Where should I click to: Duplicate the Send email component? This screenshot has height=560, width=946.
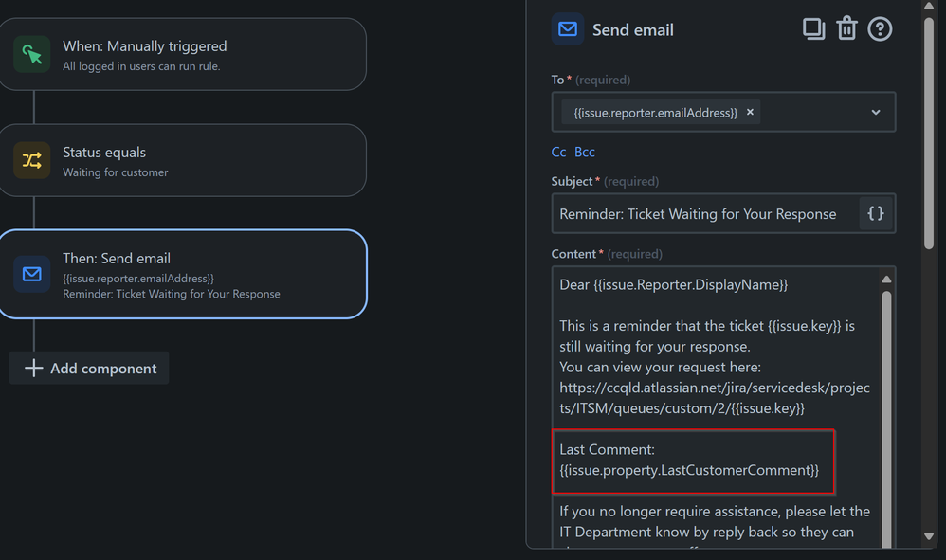(813, 28)
